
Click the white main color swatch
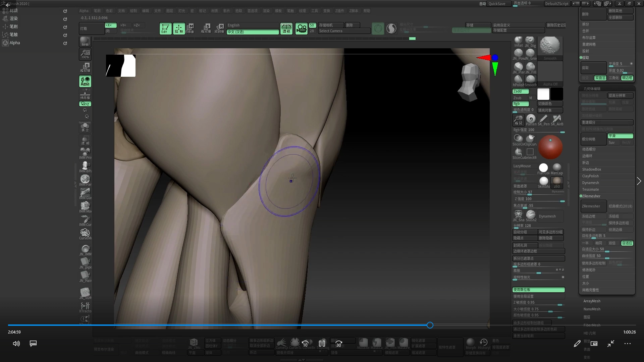click(543, 94)
